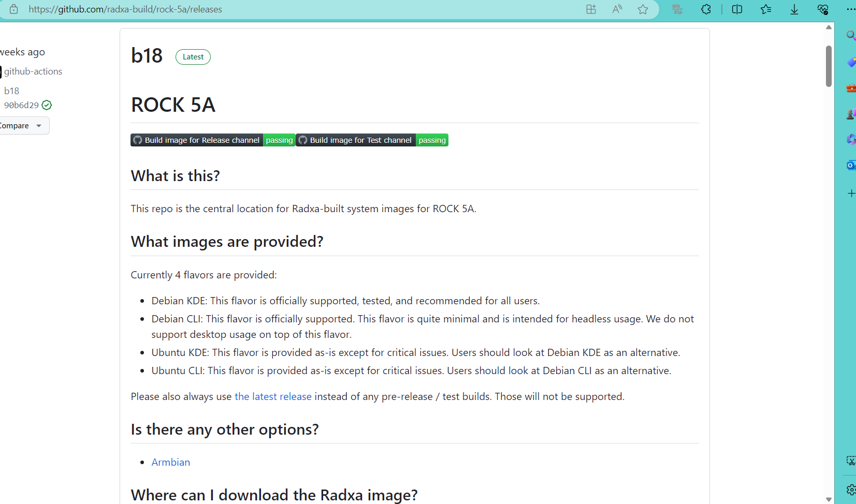Click Build image for Release channel badge
The width and height of the screenshot is (856, 504).
click(x=213, y=140)
